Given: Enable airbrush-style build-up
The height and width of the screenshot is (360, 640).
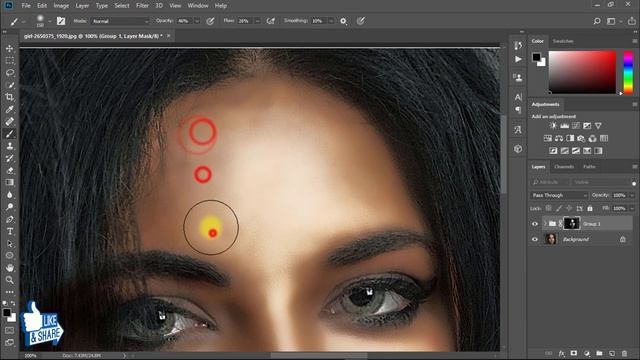Looking at the screenshot, I should click(270, 21).
